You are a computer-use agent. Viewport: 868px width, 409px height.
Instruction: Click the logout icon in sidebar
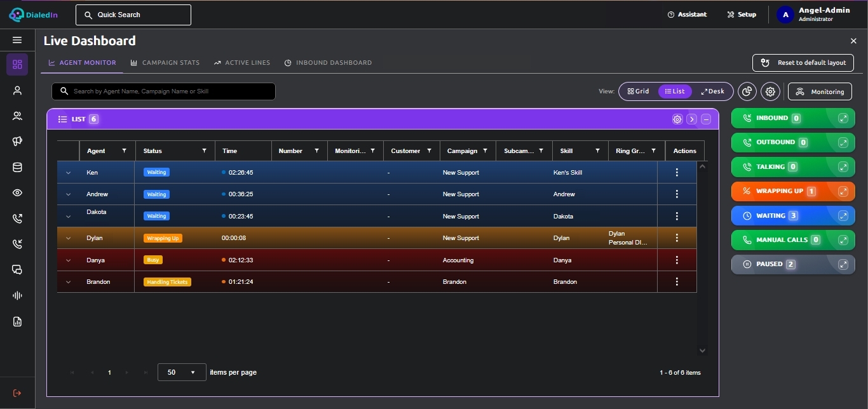click(x=17, y=393)
